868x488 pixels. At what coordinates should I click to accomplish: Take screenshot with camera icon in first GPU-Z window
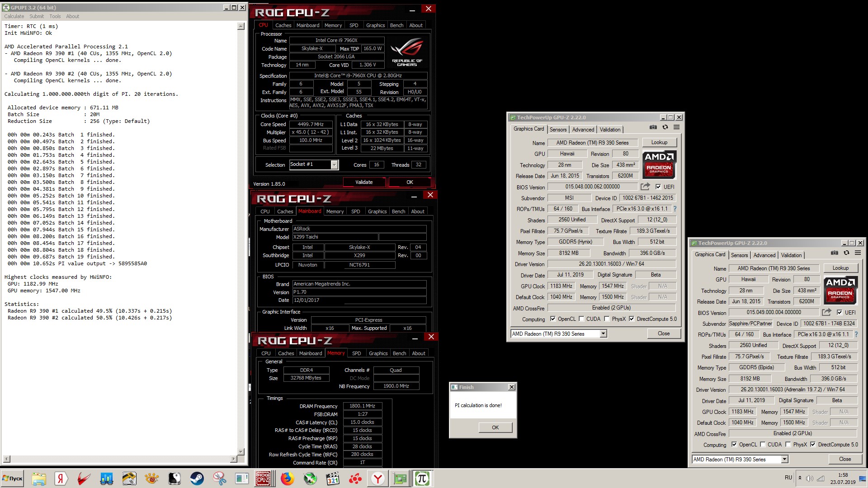tap(653, 127)
